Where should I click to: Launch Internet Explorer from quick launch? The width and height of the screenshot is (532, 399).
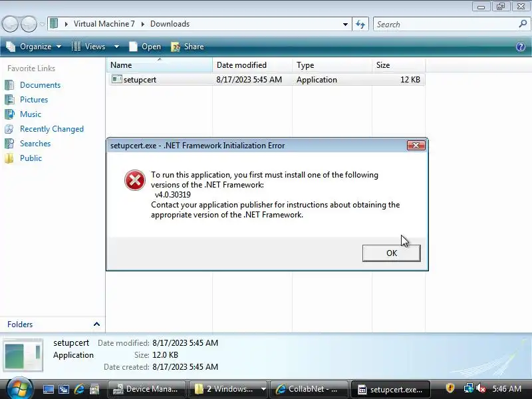tap(79, 389)
